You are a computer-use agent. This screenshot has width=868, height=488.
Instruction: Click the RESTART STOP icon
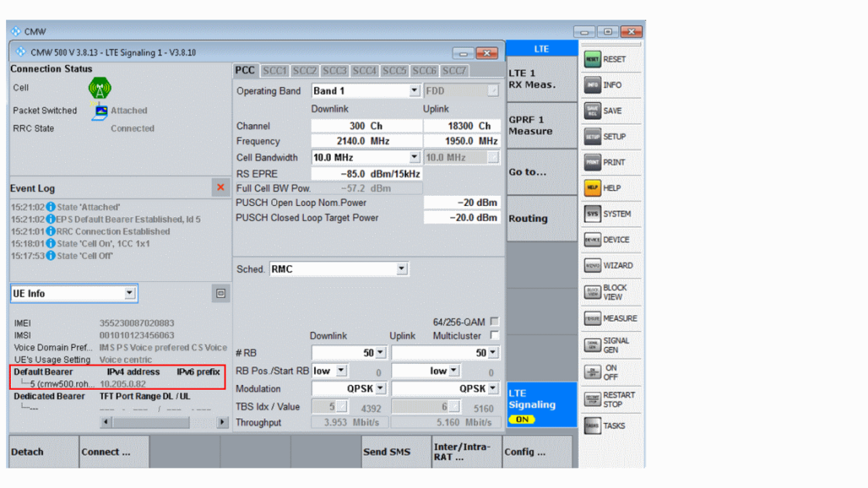(592, 399)
